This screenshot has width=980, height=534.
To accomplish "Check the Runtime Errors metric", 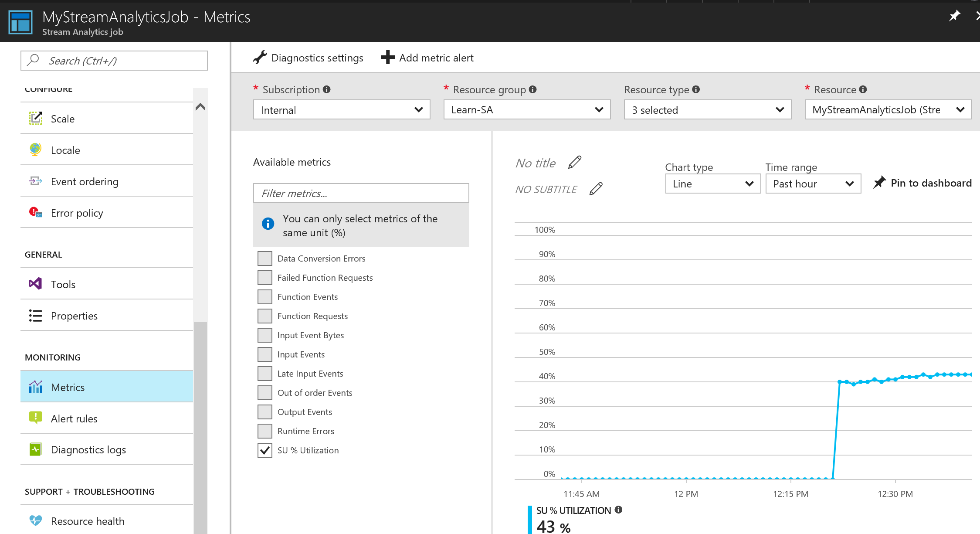I will pyautogui.click(x=265, y=431).
